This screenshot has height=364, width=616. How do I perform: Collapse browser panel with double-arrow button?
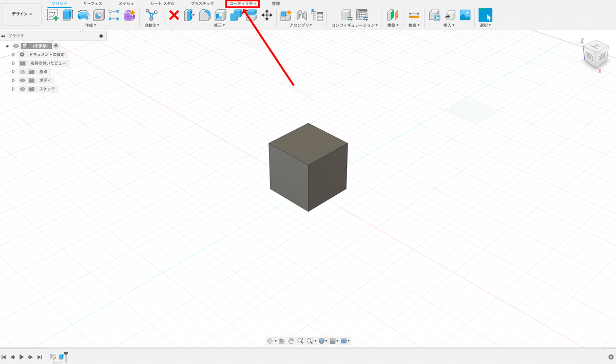[x=3, y=36]
